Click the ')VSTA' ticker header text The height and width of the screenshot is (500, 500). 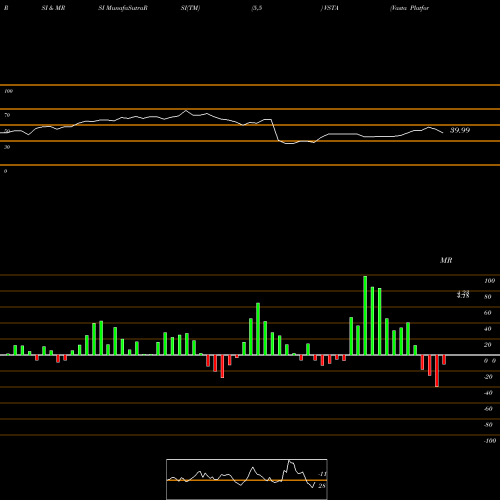(329, 8)
